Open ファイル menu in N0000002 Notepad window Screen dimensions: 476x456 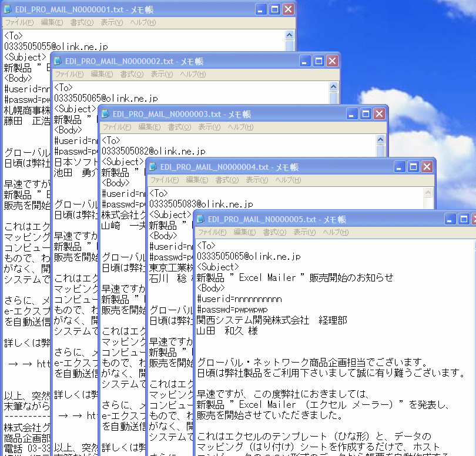click(69, 74)
